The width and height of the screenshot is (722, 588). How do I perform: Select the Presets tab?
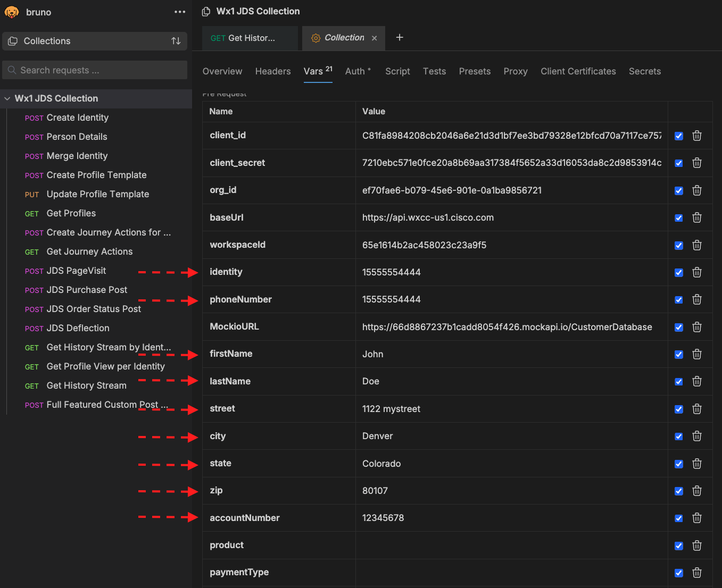coord(475,71)
